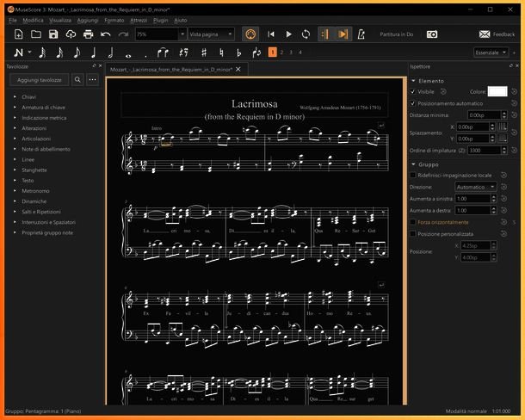Open the Plugin menu
The height and width of the screenshot is (420, 525).
pos(160,21)
